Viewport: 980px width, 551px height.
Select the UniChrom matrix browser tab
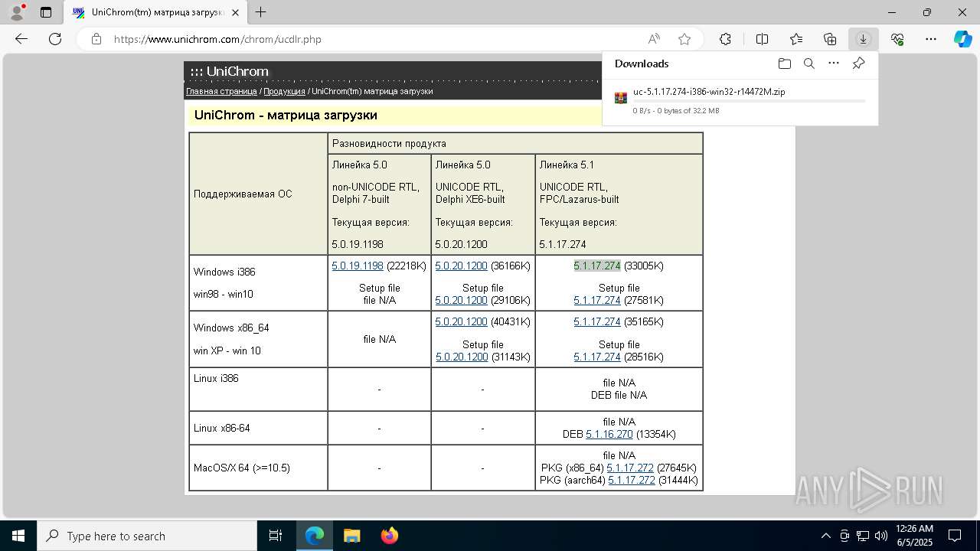(157, 12)
